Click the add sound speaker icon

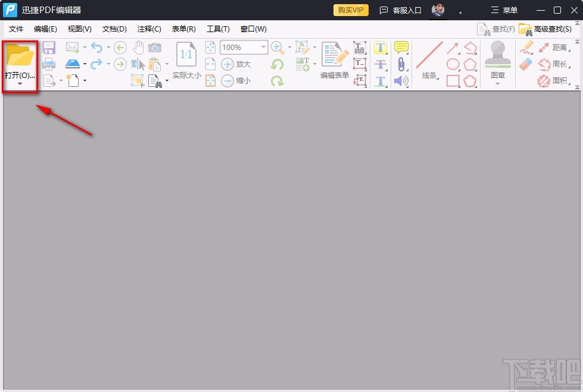[401, 80]
